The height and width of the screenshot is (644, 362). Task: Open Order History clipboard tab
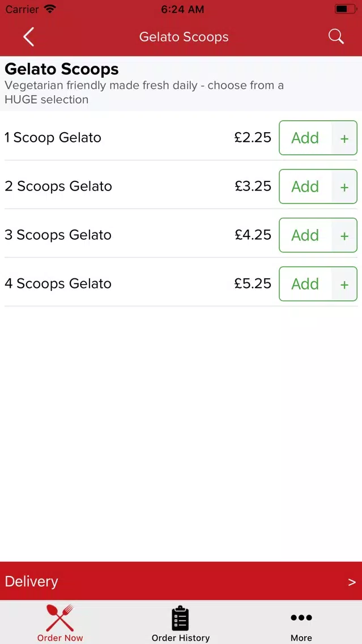click(181, 622)
